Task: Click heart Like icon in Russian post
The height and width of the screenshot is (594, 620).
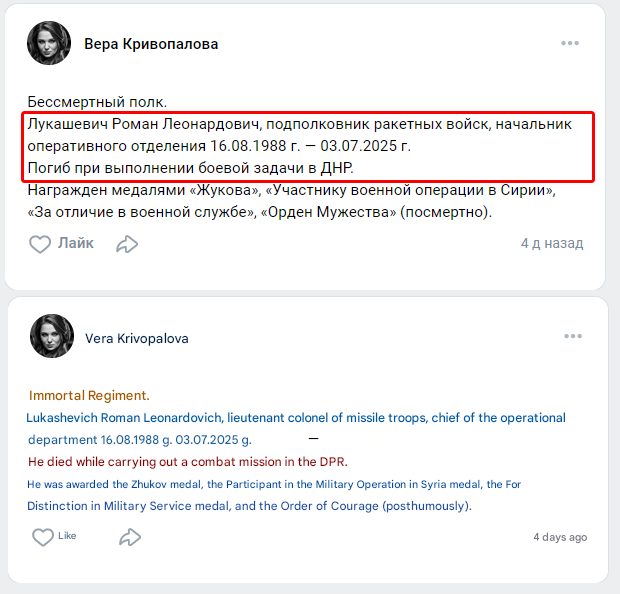Action: coord(40,244)
